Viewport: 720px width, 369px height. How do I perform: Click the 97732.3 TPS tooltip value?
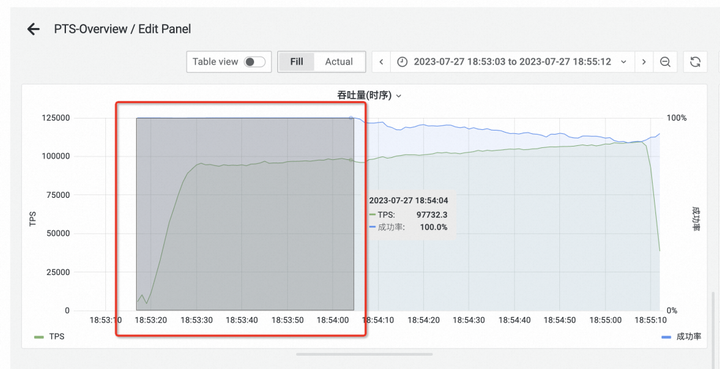(x=432, y=214)
